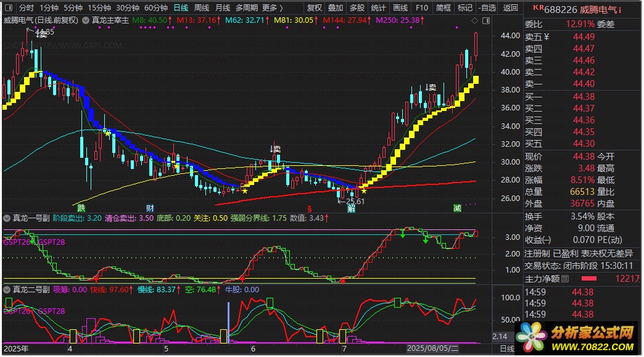This screenshot has height=357, width=644.
Task: Click the ↓卖 sell signal near June peak
Action: [x=275, y=149]
